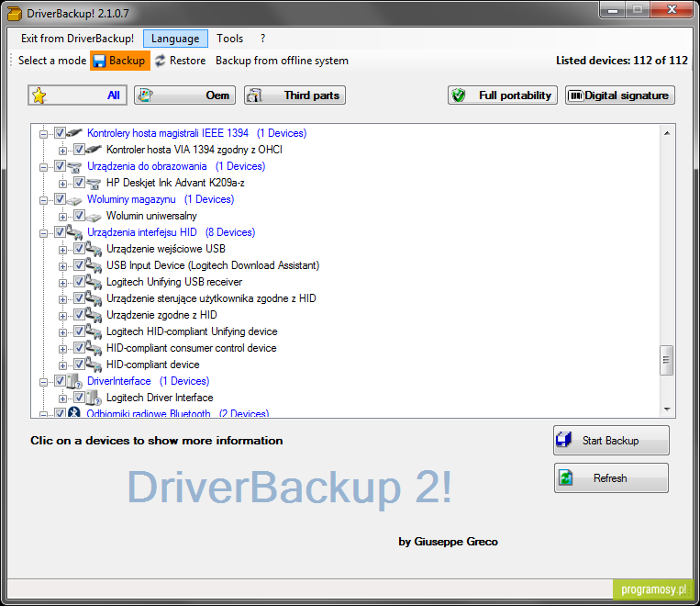Click icon of HID-compliant consumer control device
700x606 pixels.
click(94, 348)
